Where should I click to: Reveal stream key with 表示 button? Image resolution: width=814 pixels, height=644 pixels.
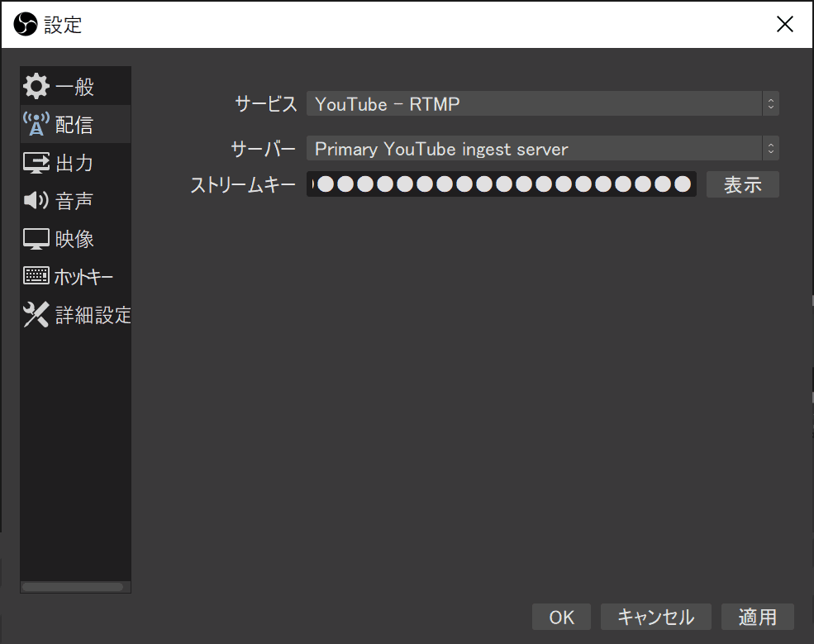click(x=742, y=184)
